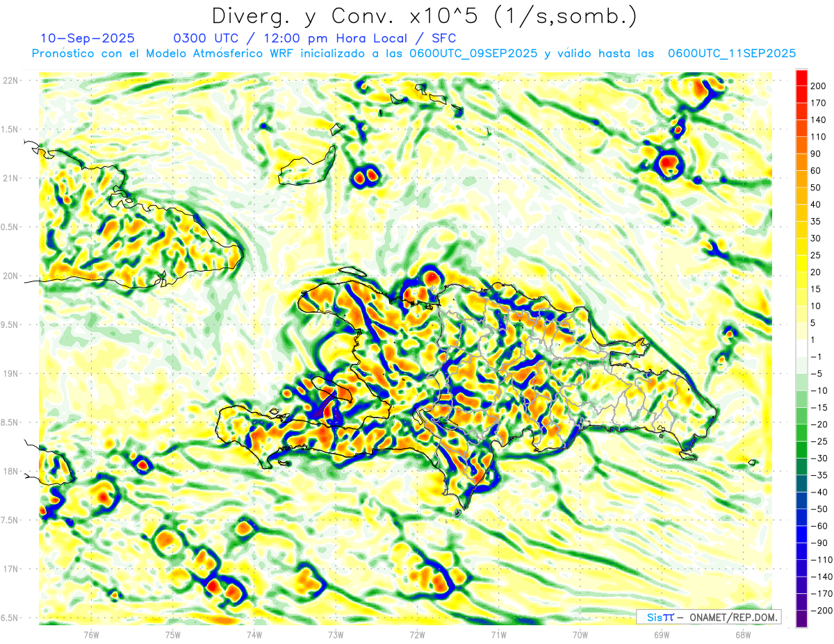Click the "1.5N" latitude label
Screen dimensions: 834x644
pos(10,129)
